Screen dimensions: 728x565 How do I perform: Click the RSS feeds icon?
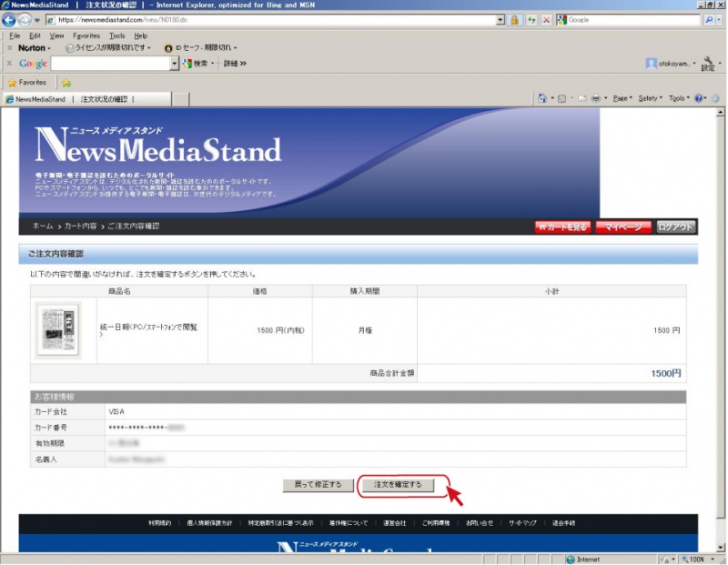561,98
